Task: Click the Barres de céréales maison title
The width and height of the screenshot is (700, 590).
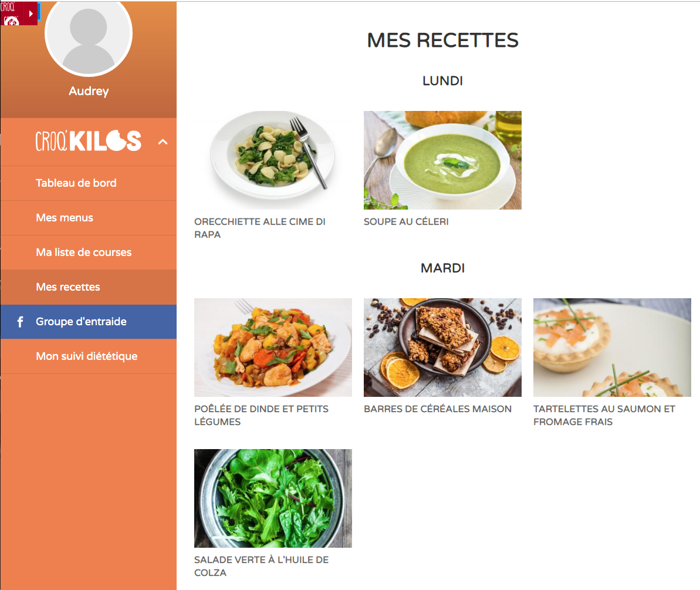Action: click(438, 409)
